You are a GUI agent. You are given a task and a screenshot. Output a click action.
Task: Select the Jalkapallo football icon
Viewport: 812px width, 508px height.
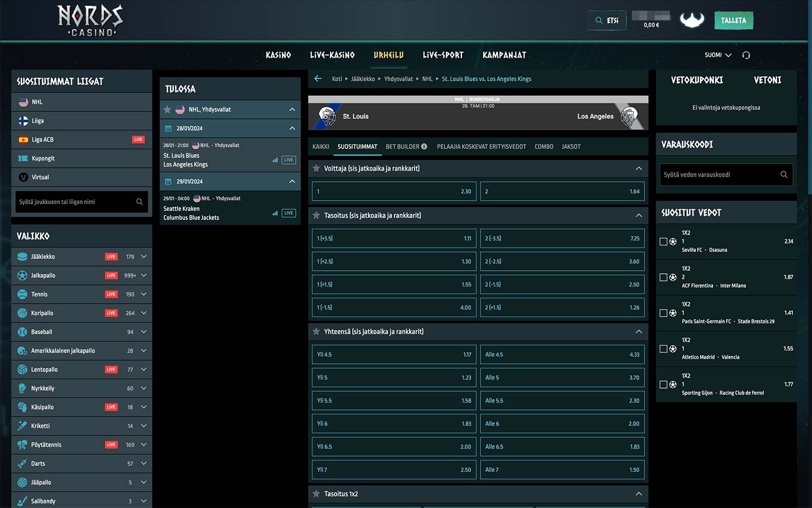[x=22, y=275]
